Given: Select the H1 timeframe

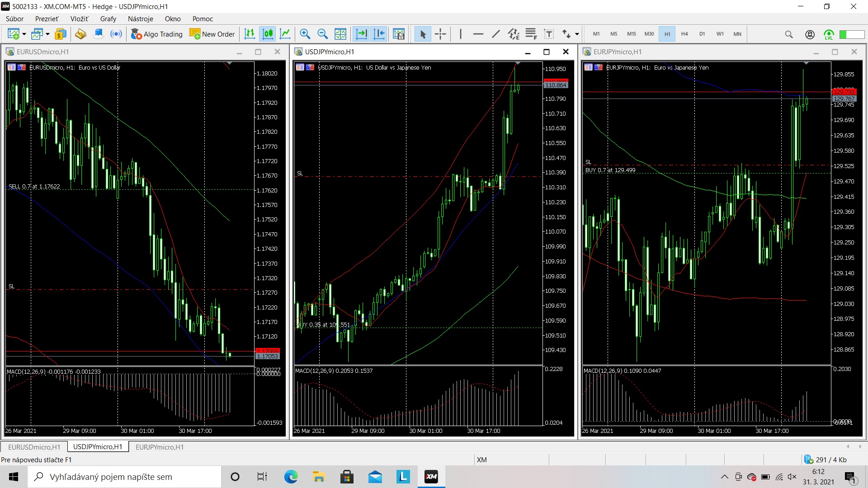Looking at the screenshot, I should tap(667, 34).
